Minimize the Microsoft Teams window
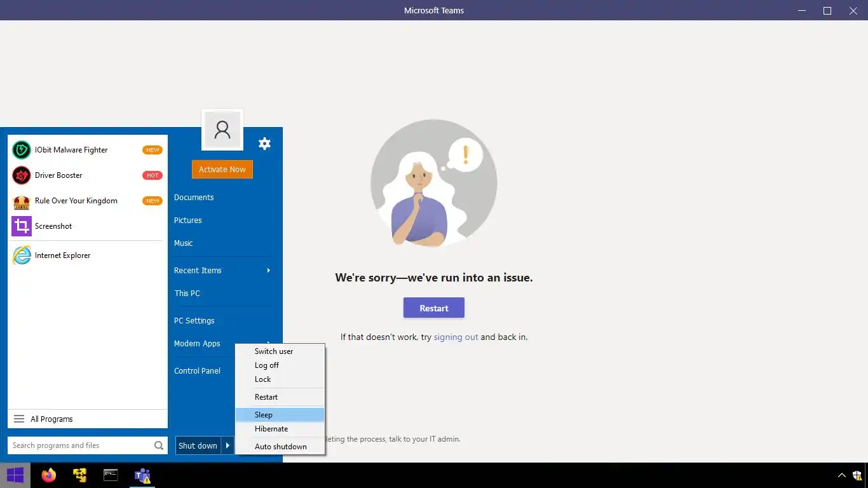 (801, 10)
